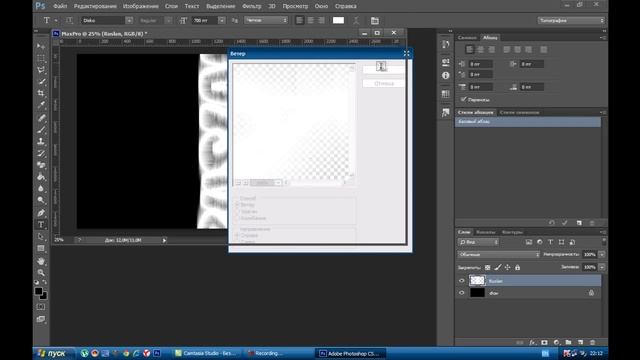Screen dimensions: 640x360
Task: Toggle the hyphenation checkbox
Action: [x=463, y=99]
